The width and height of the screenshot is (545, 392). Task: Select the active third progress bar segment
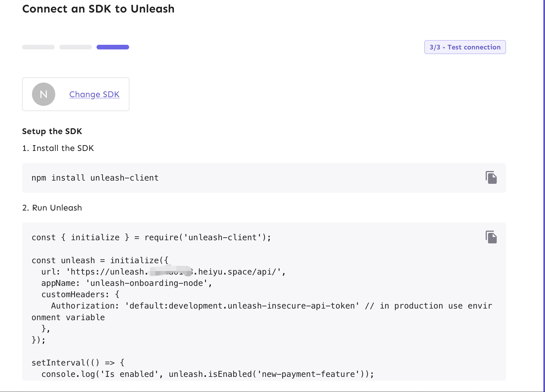coord(113,47)
